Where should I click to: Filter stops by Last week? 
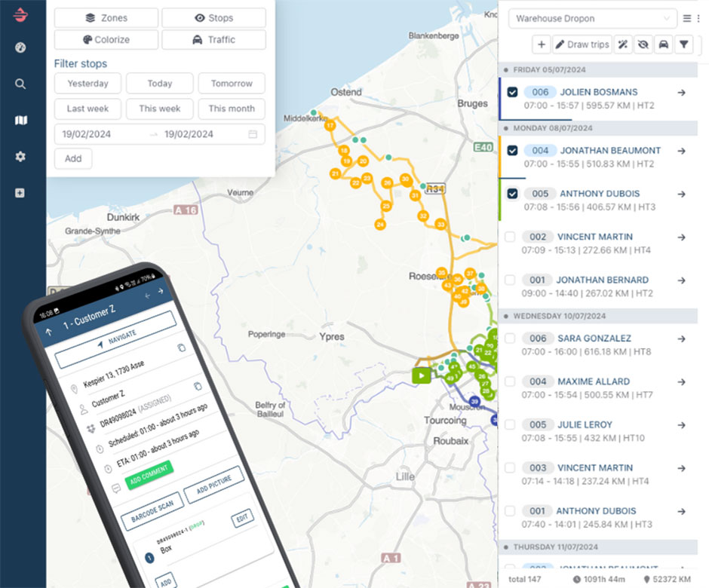pos(87,109)
